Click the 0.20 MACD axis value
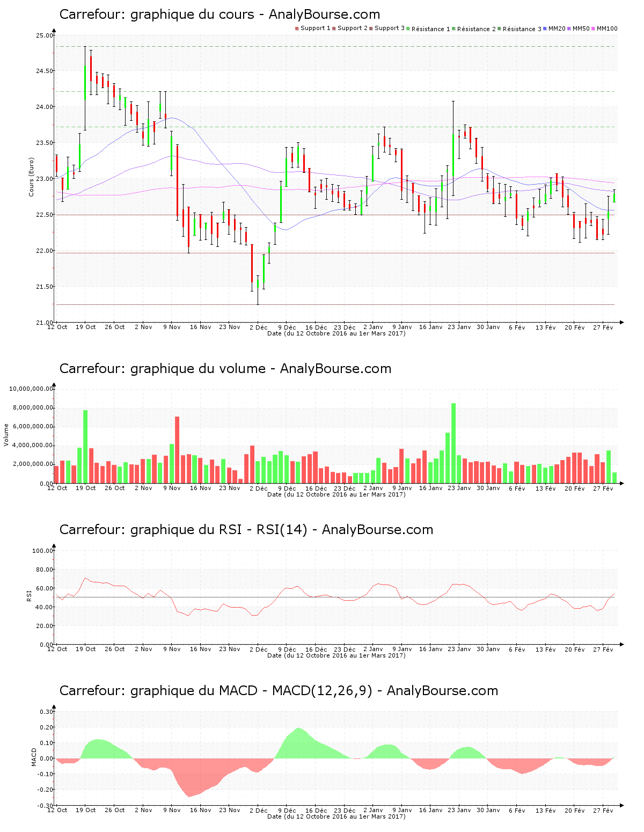The image size is (644, 832). coord(47,727)
